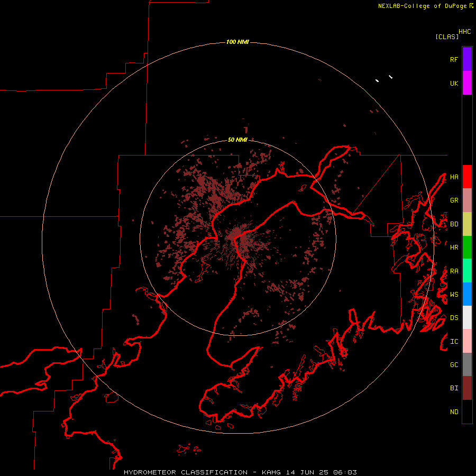Click the HR legend label

(454, 248)
